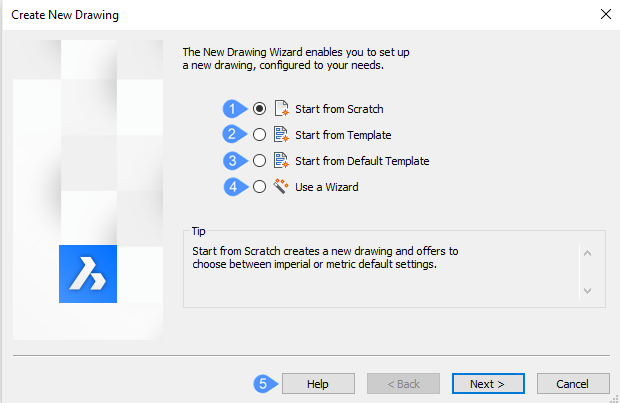Click the blue callout marker number 1
Screen dimensions: 620x403
point(233,108)
